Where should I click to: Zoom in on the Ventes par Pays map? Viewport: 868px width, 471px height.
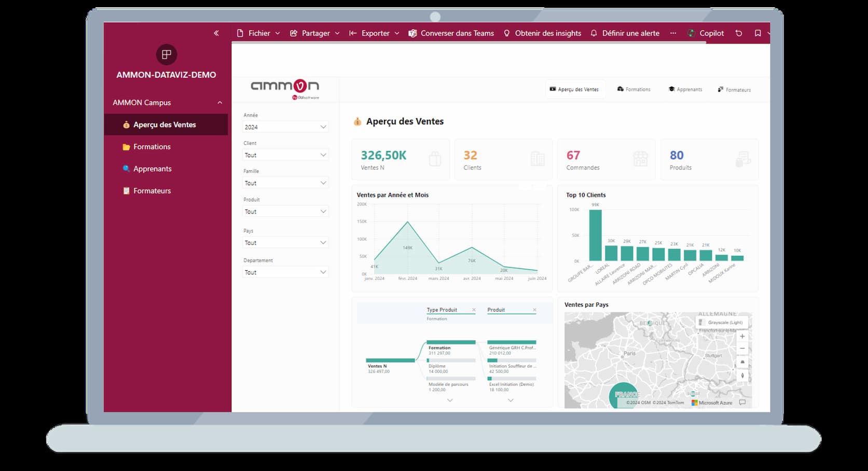click(742, 336)
